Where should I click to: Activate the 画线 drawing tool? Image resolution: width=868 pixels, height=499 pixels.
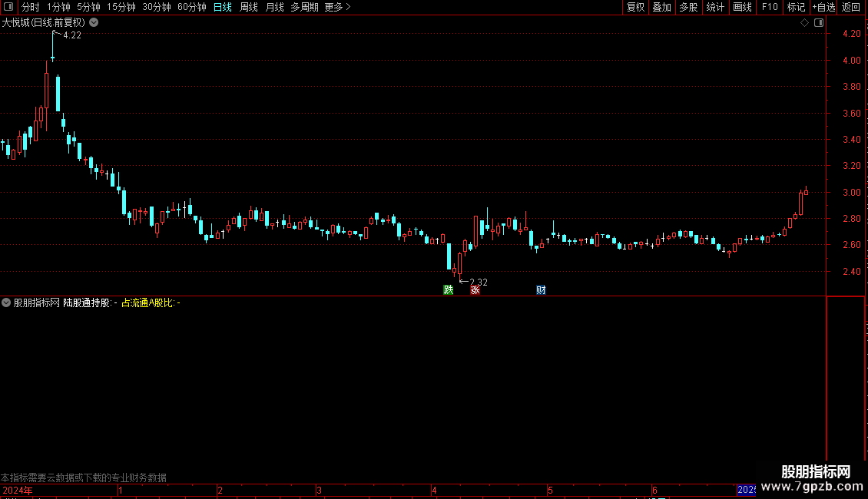[742, 7]
